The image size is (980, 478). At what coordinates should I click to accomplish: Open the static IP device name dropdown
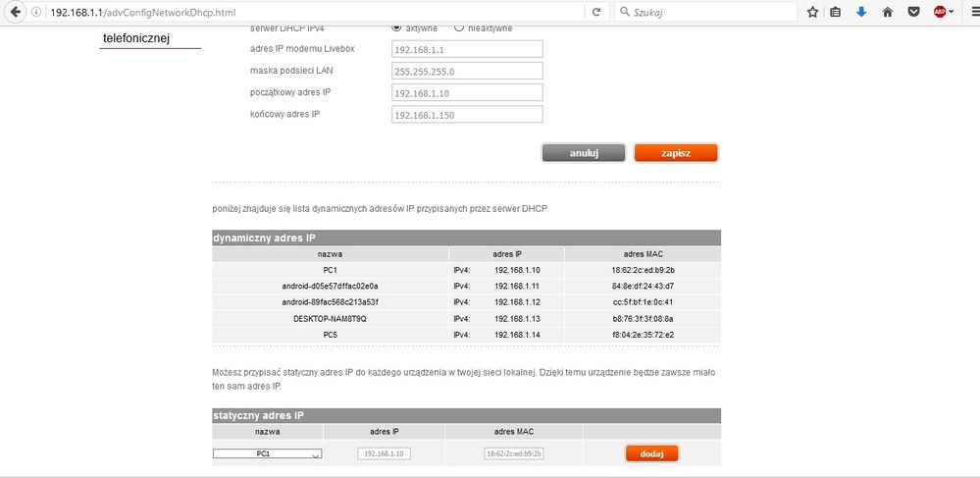tap(268, 453)
